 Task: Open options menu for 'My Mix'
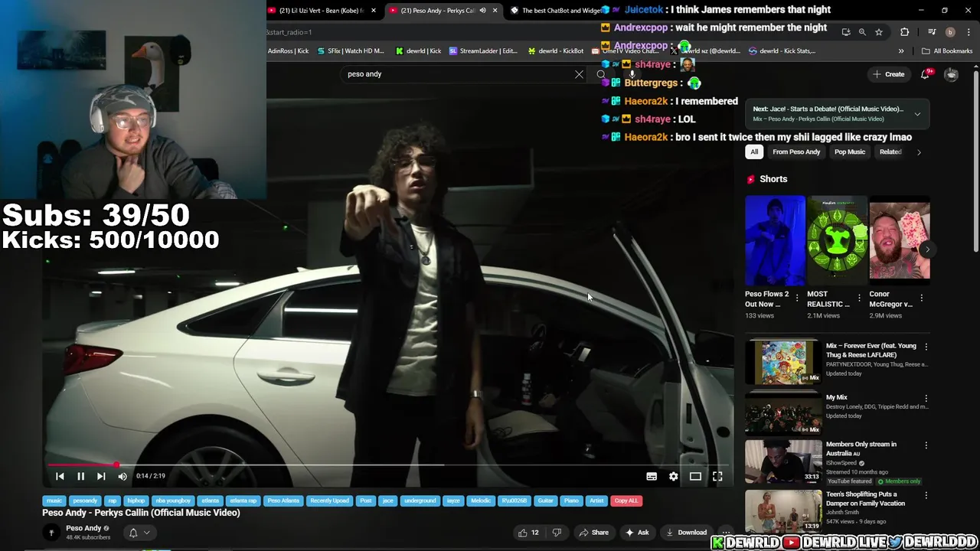(x=926, y=399)
